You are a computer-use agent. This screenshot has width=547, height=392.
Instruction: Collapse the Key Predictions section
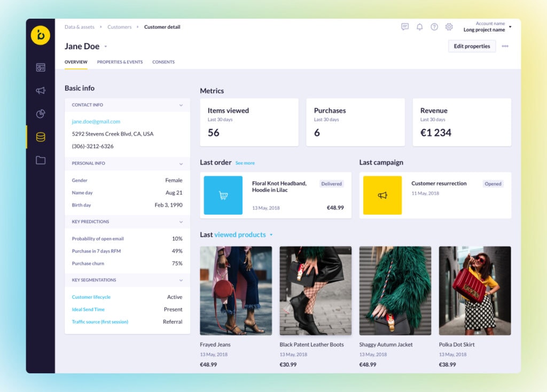pyautogui.click(x=181, y=222)
